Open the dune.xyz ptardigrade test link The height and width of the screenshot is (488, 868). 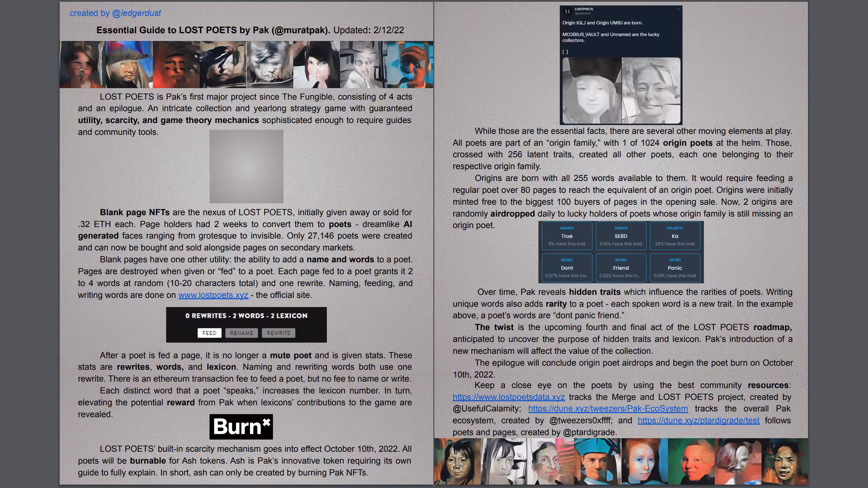(698, 420)
